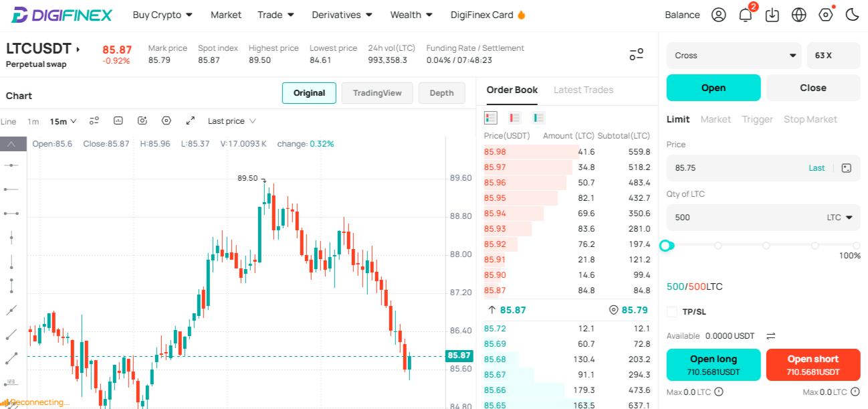The image size is (868, 409).
Task: Select vertical ray drawing tool
Action: point(11,262)
